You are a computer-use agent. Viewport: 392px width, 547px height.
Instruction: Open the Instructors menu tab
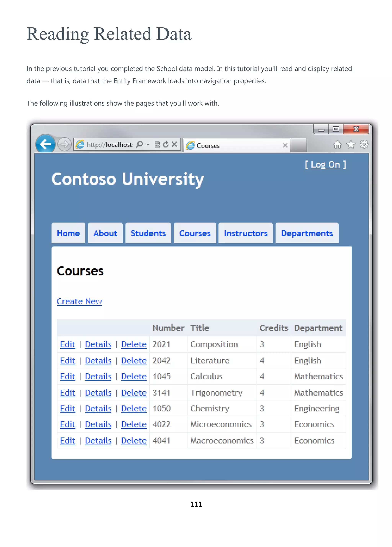pyautogui.click(x=246, y=233)
